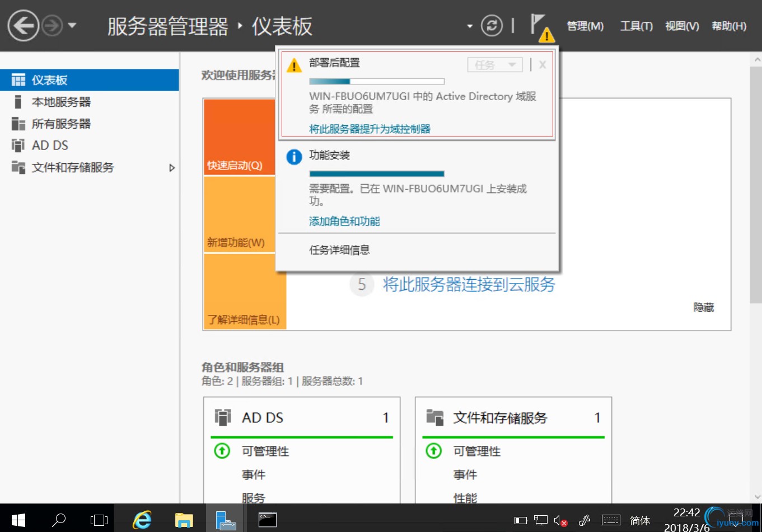Click 服务 in the AD DS tile
Screen dimensions: 762x532
[x=254, y=498]
